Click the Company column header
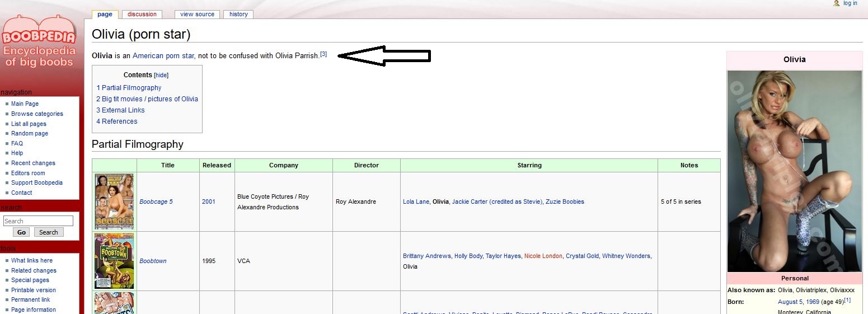 284,165
